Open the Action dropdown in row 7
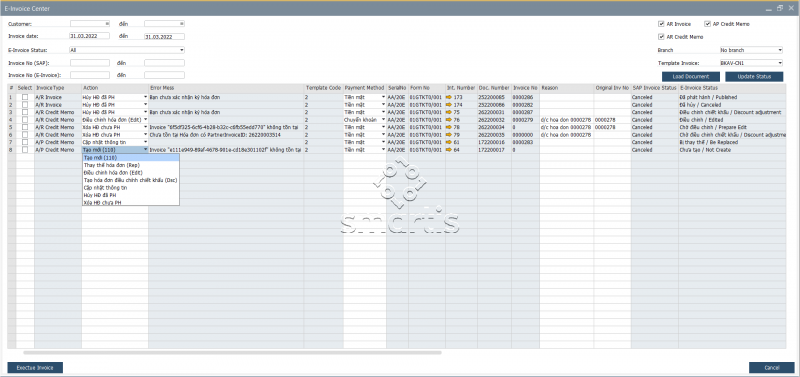The width and height of the screenshot is (800, 377). 145,142
